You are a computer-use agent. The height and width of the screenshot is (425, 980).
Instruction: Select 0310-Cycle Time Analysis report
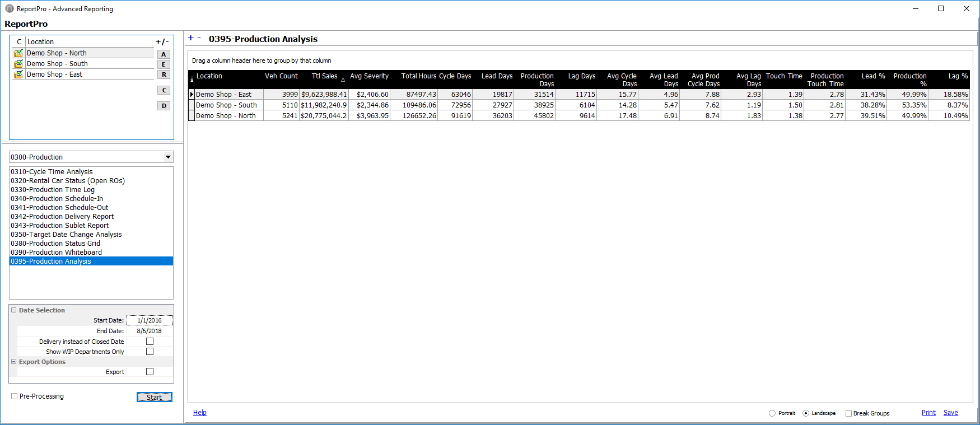click(91, 172)
